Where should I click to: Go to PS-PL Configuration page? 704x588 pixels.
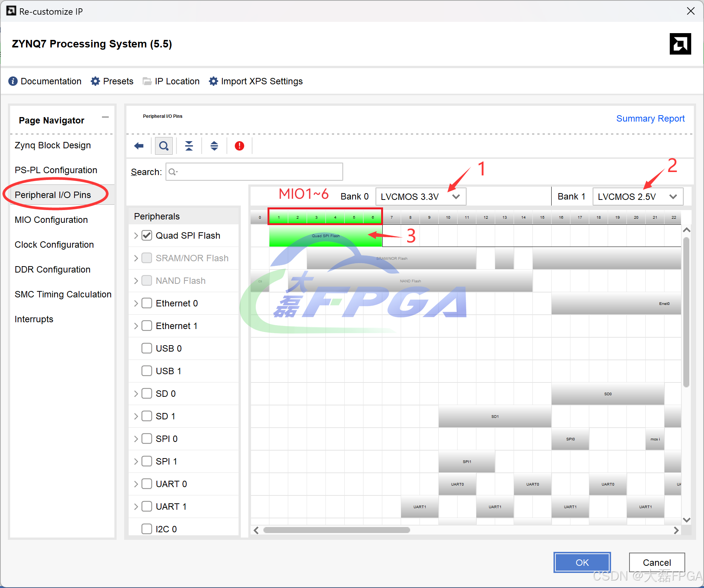(x=56, y=170)
